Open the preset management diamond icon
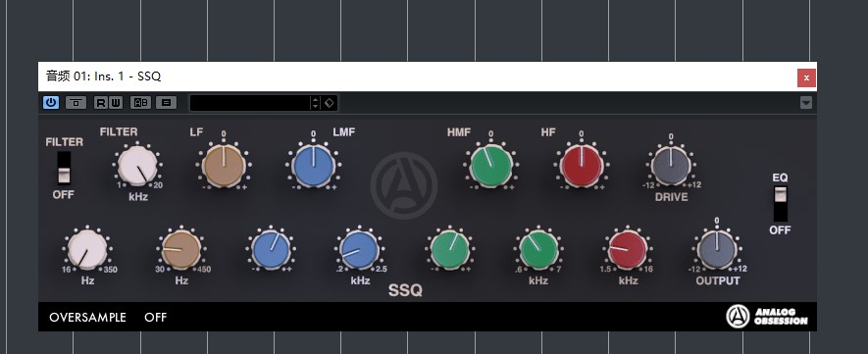This screenshot has width=868, height=354. (329, 103)
